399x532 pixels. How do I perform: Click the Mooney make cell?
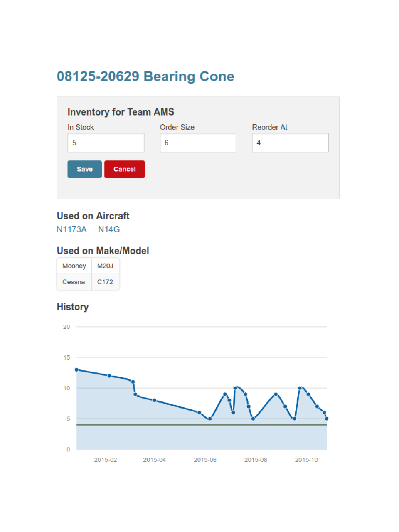point(74,266)
